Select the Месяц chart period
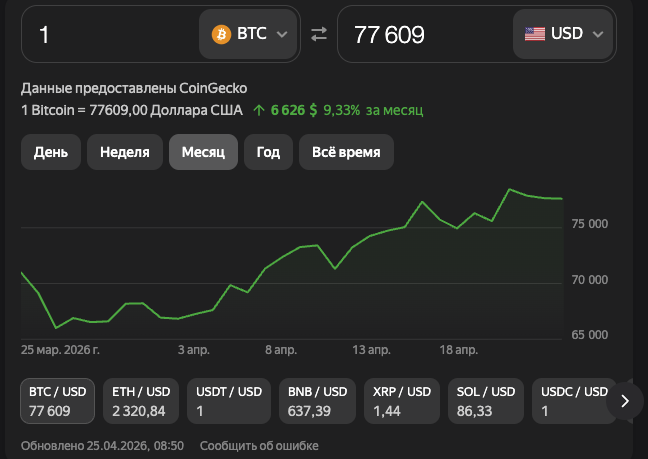This screenshot has width=648, height=459. (204, 152)
